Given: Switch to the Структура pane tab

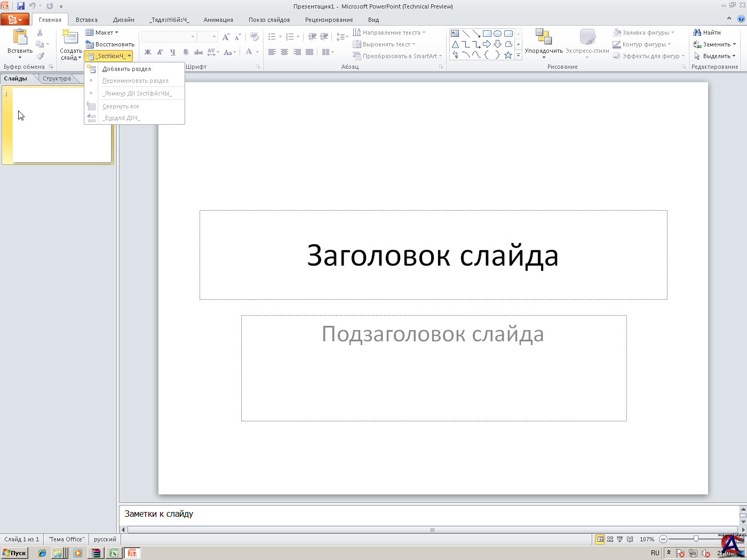Looking at the screenshot, I should (x=57, y=78).
